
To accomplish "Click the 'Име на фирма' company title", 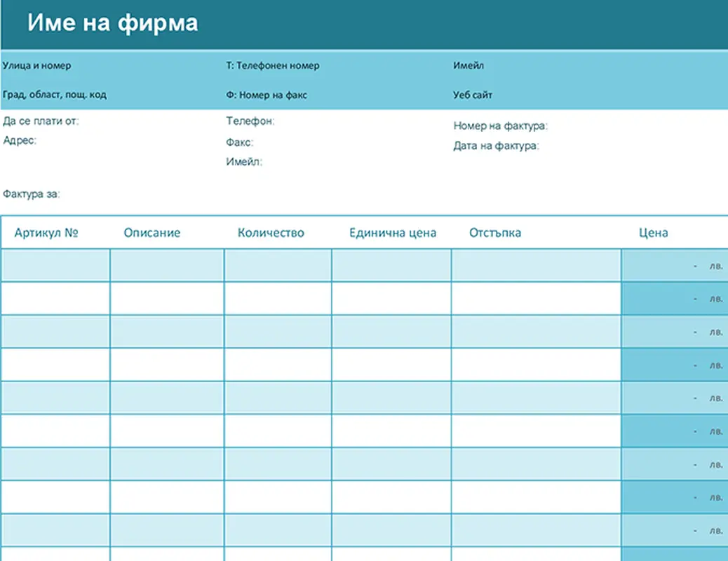I will click(113, 24).
